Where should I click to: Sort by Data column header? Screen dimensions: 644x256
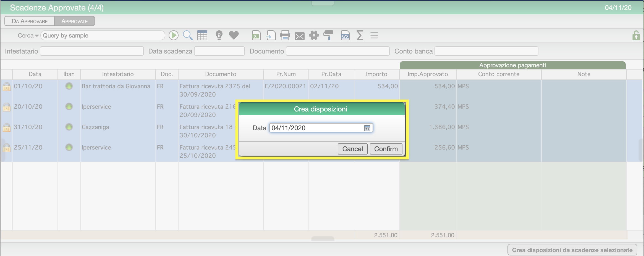pyautogui.click(x=35, y=74)
